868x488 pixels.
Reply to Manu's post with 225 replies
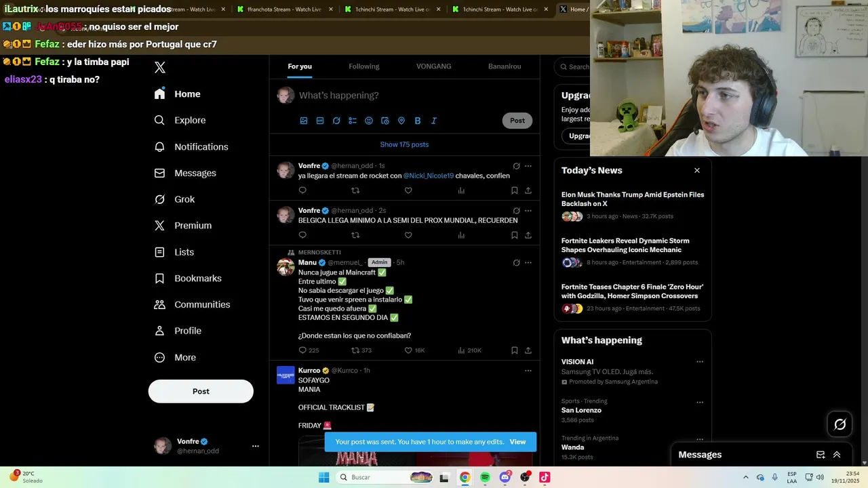(309, 350)
